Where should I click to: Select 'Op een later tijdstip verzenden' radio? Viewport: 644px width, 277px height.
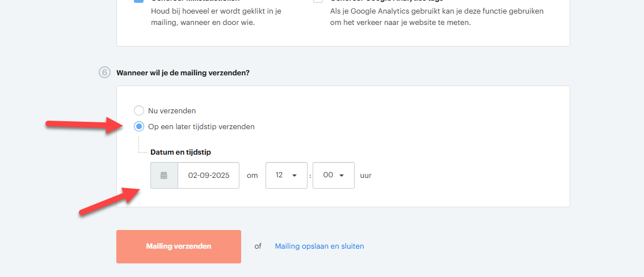click(139, 127)
